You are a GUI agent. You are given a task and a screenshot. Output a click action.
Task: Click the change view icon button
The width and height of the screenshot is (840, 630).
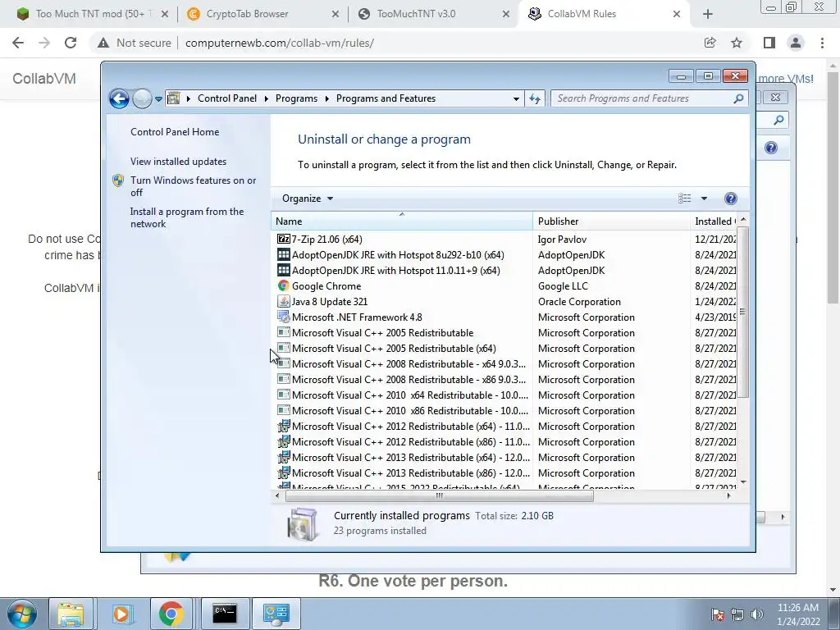click(x=685, y=199)
